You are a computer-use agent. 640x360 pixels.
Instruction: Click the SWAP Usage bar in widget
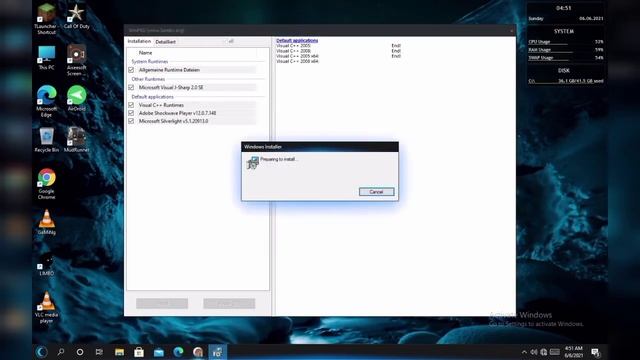pyautogui.click(x=565, y=58)
